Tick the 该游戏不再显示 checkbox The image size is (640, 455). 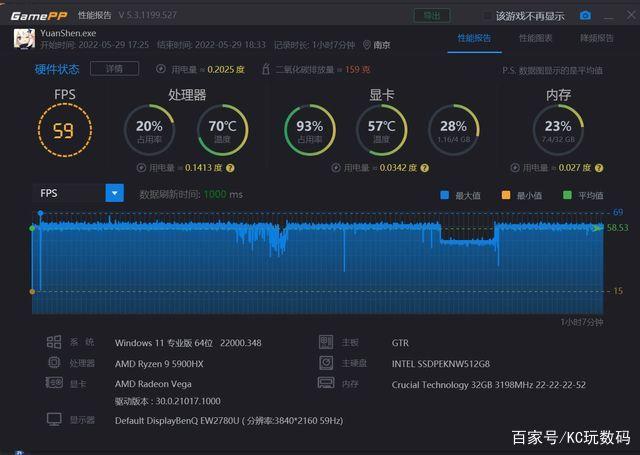(x=487, y=16)
